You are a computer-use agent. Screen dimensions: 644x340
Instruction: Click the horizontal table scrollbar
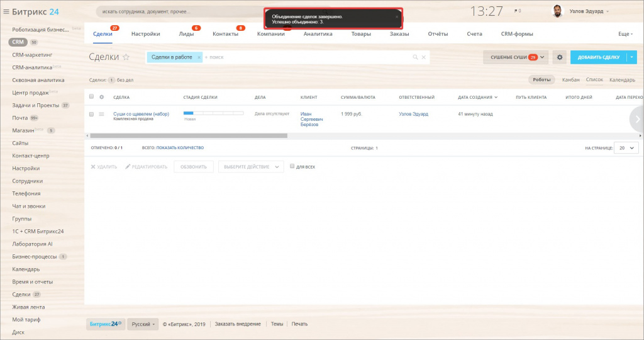point(189,135)
